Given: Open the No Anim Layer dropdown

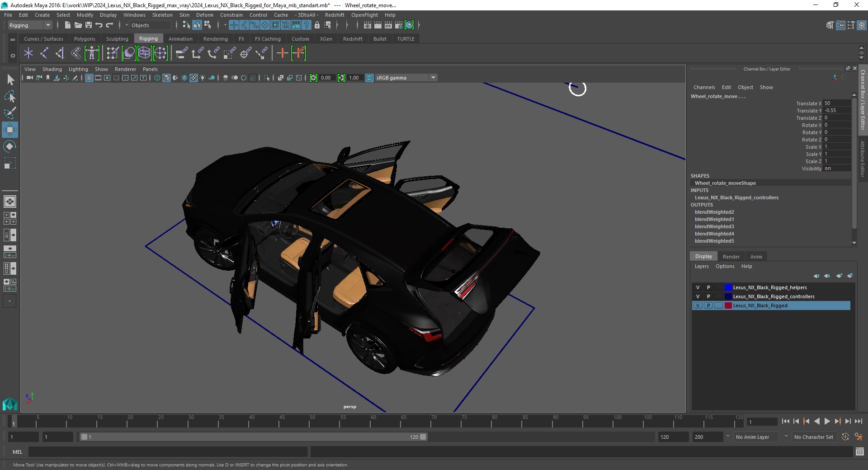Looking at the screenshot, I should click(757, 437).
